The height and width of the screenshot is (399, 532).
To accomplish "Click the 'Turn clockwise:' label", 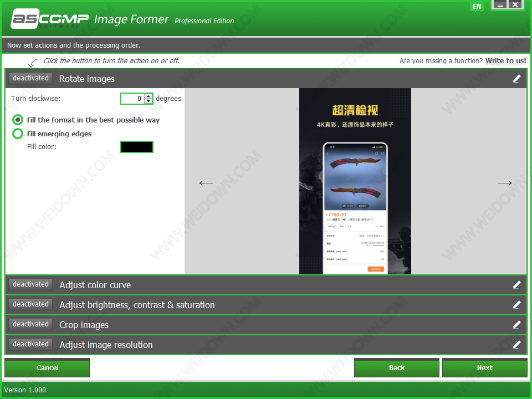I will tap(36, 99).
